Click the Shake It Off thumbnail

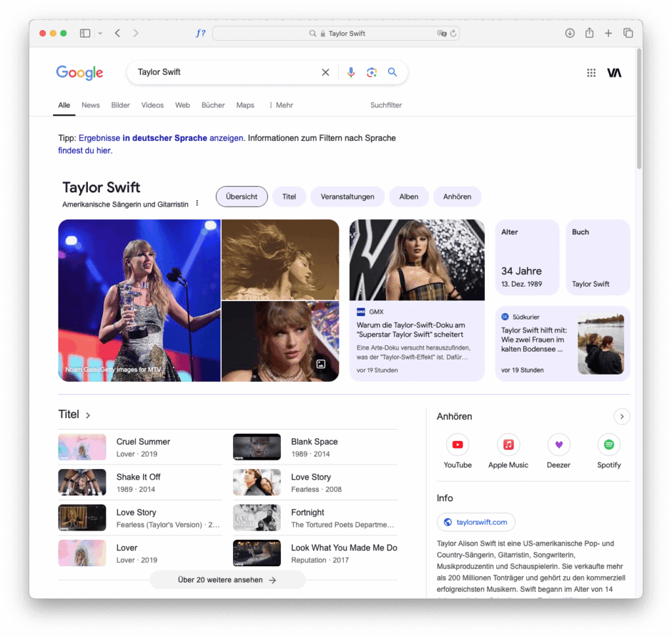coord(82,482)
